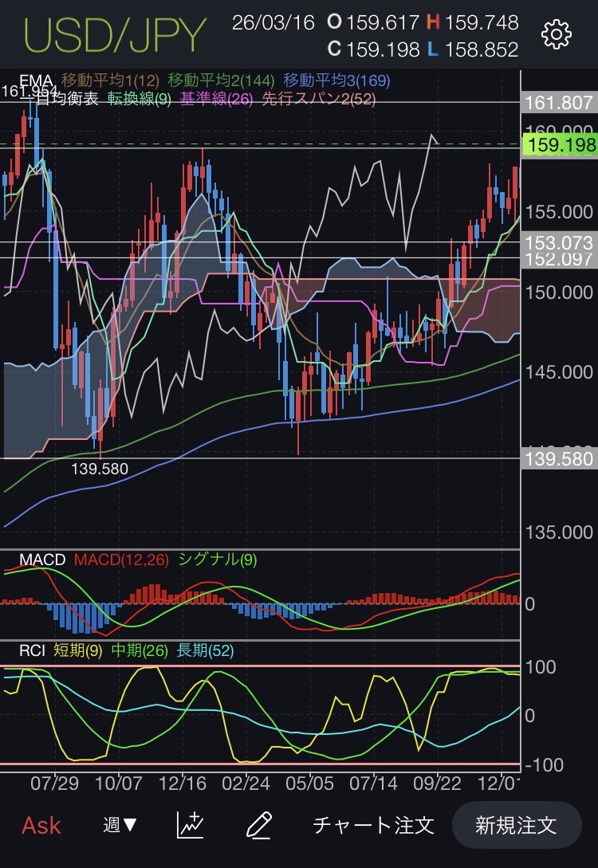Toggle Ask price display
Image resolution: width=598 pixels, height=868 pixels.
click(41, 825)
